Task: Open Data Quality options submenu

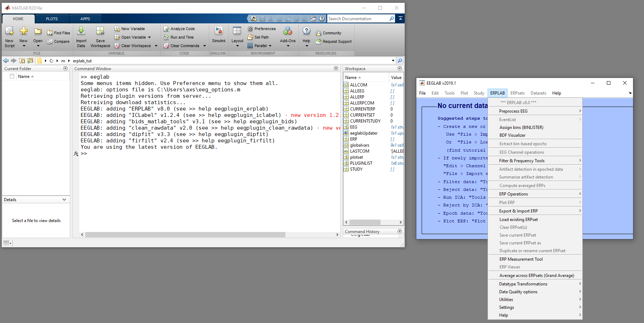Action: click(535, 292)
